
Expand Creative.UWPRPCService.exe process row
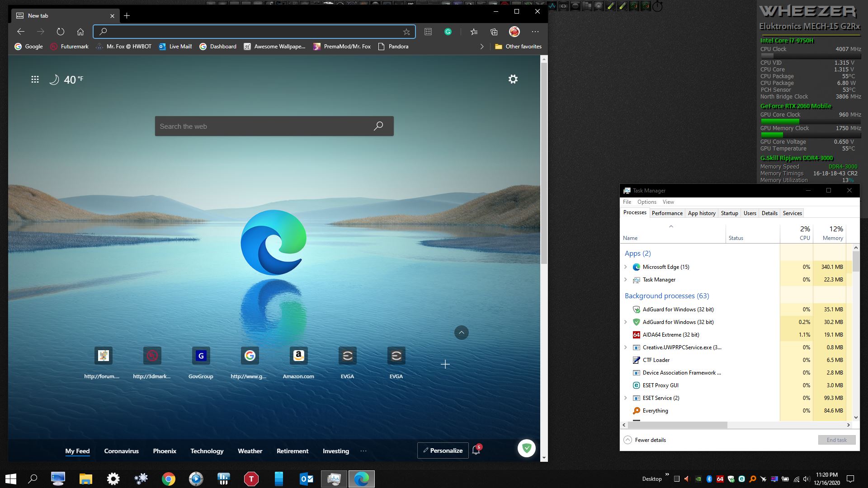626,347
